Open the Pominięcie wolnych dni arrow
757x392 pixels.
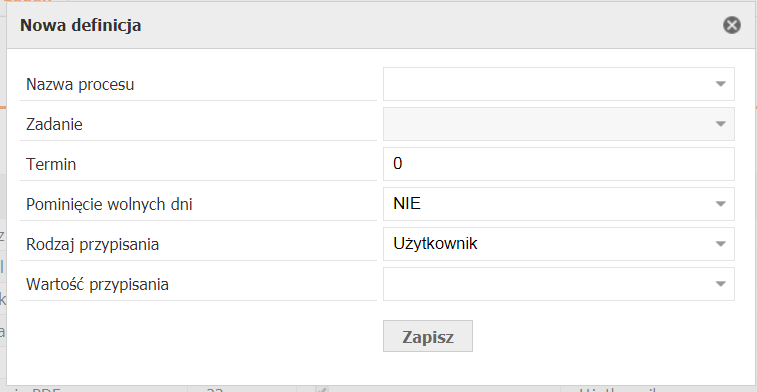click(720, 204)
